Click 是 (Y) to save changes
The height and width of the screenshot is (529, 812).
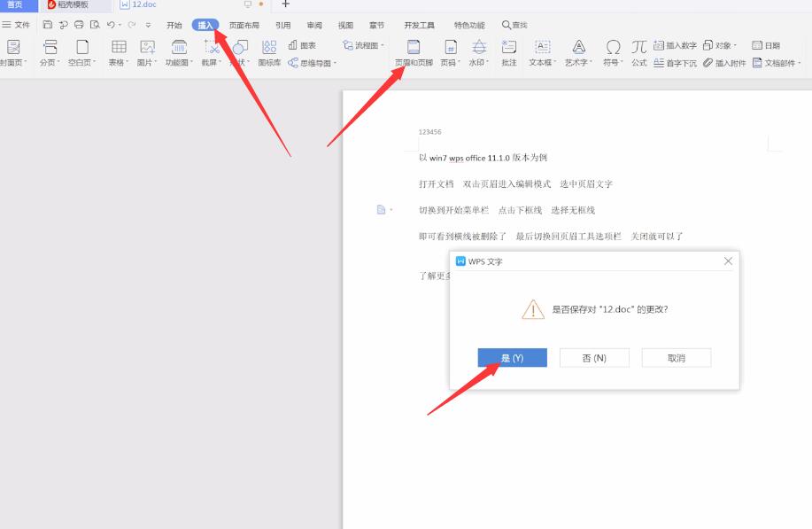click(x=512, y=357)
